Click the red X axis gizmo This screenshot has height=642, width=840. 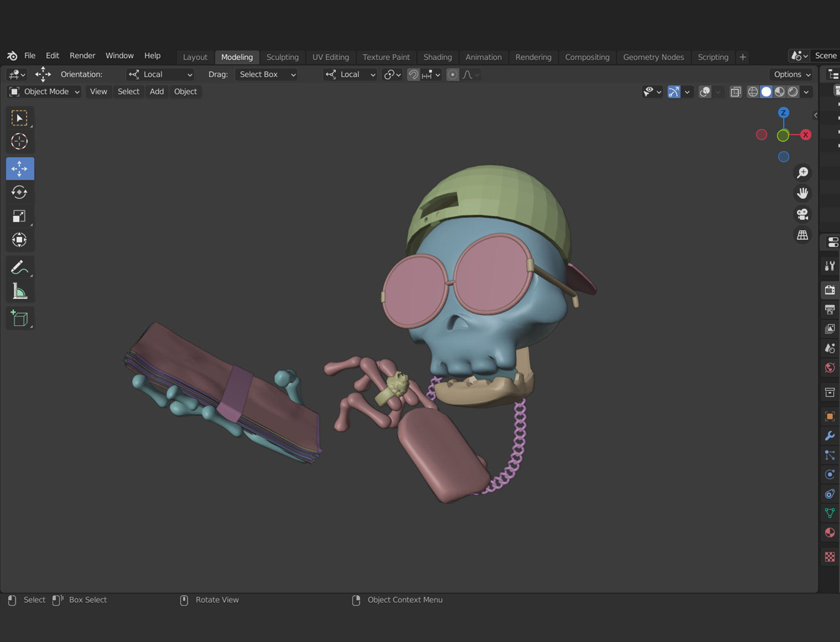coord(806,135)
